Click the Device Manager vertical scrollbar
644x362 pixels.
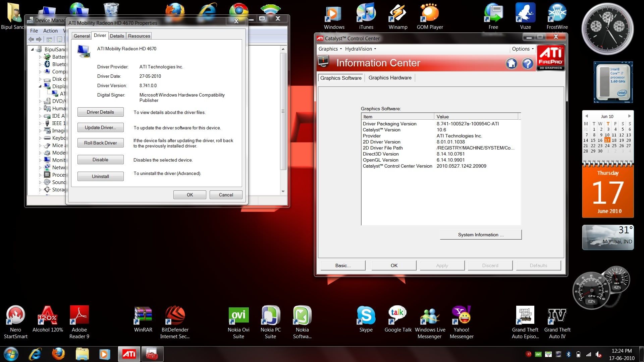coord(283,111)
